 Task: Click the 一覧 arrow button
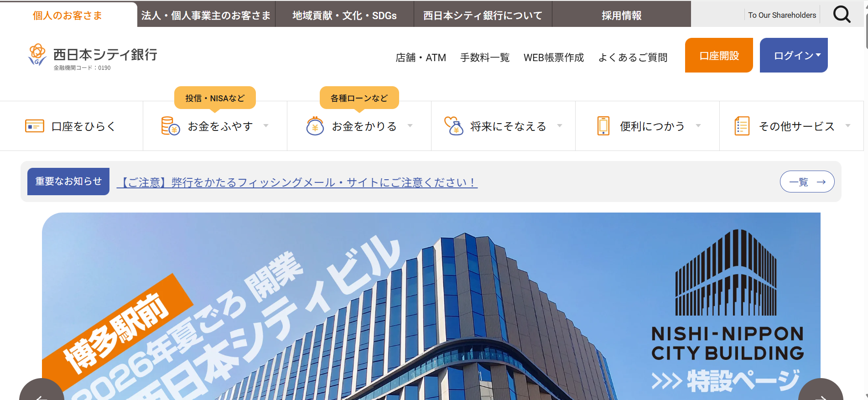coord(807,182)
